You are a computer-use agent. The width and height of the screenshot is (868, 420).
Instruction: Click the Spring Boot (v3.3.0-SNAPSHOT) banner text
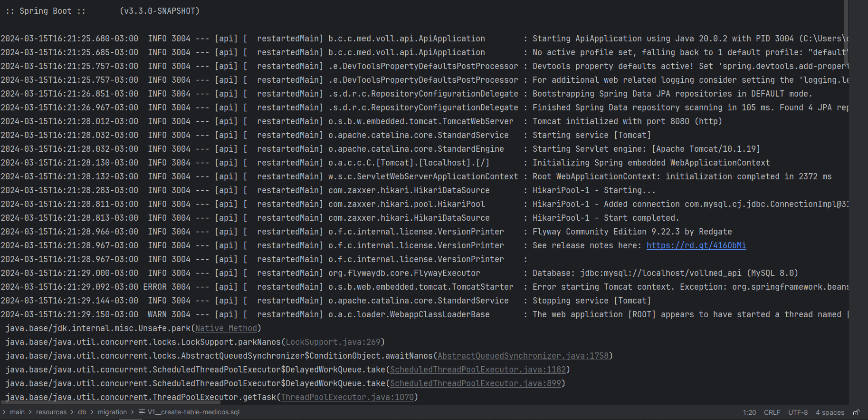click(102, 11)
